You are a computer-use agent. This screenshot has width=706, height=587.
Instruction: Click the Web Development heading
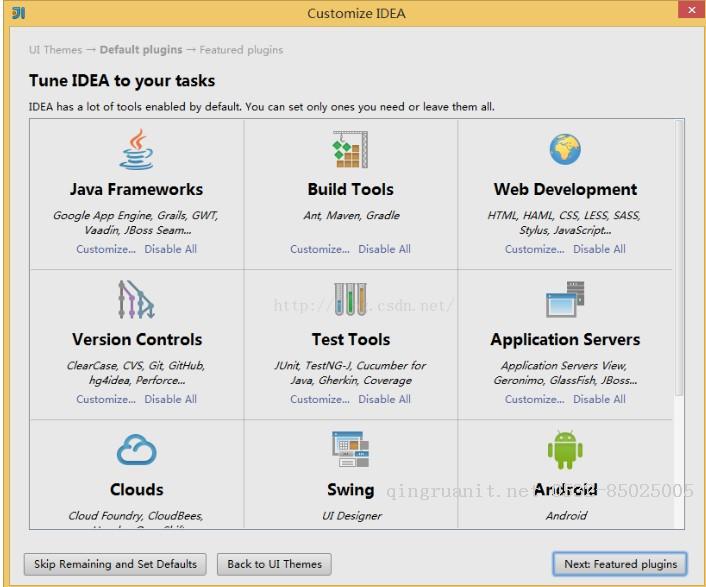pos(565,189)
